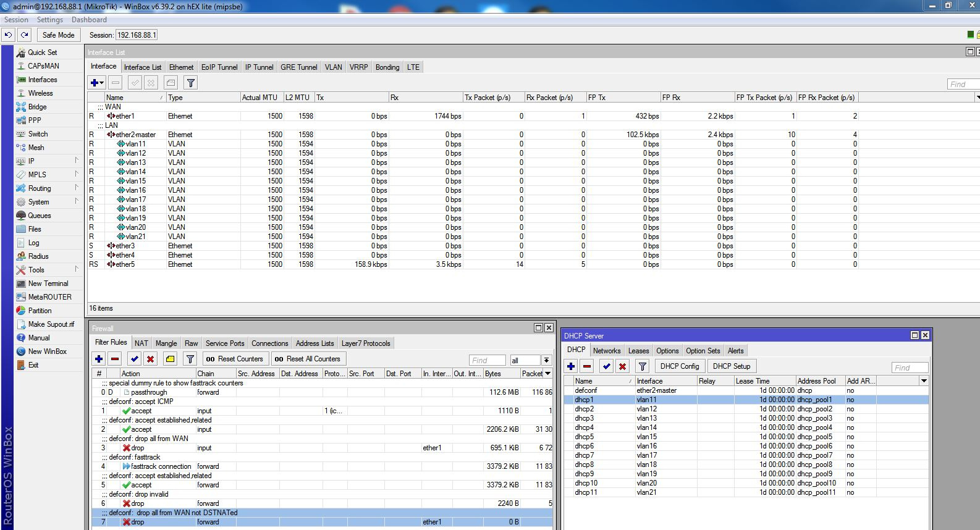
Task: Open CAPsMAN in sidebar
Action: point(43,66)
